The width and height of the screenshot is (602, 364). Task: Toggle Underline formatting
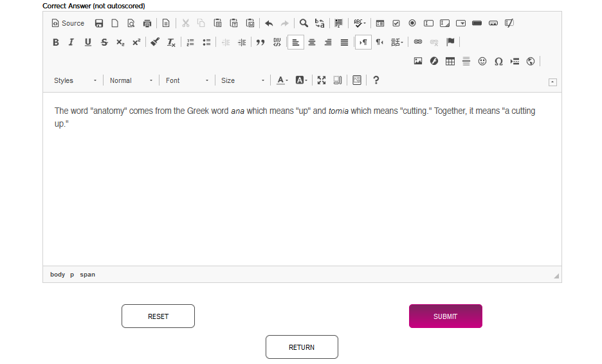(88, 42)
